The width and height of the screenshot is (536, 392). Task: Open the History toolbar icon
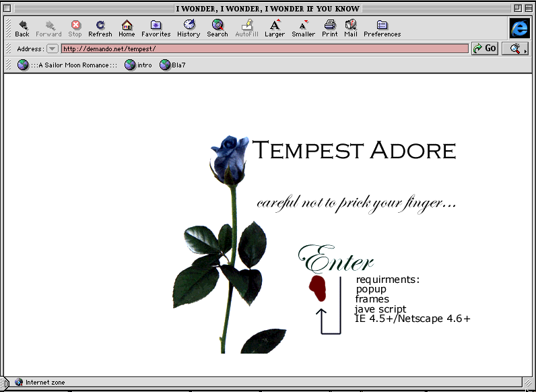(x=189, y=25)
